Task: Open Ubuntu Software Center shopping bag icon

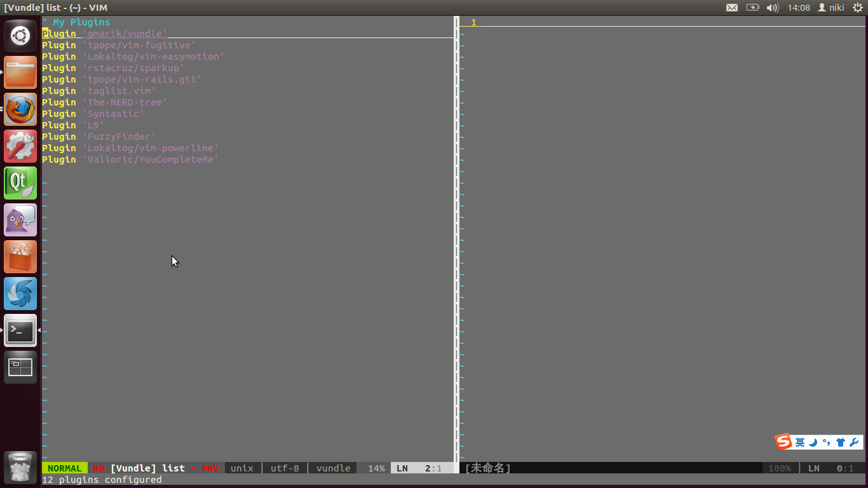Action: click(x=20, y=257)
